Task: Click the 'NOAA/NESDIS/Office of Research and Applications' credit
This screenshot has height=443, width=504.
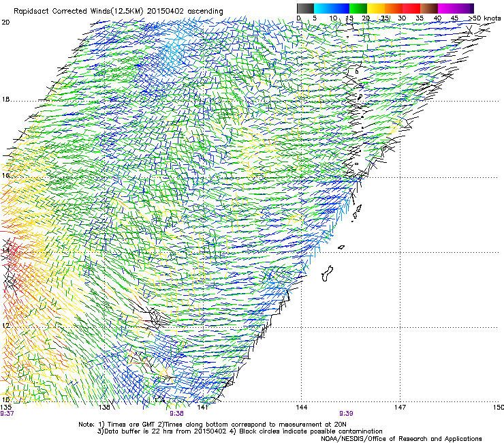Action: point(401,439)
